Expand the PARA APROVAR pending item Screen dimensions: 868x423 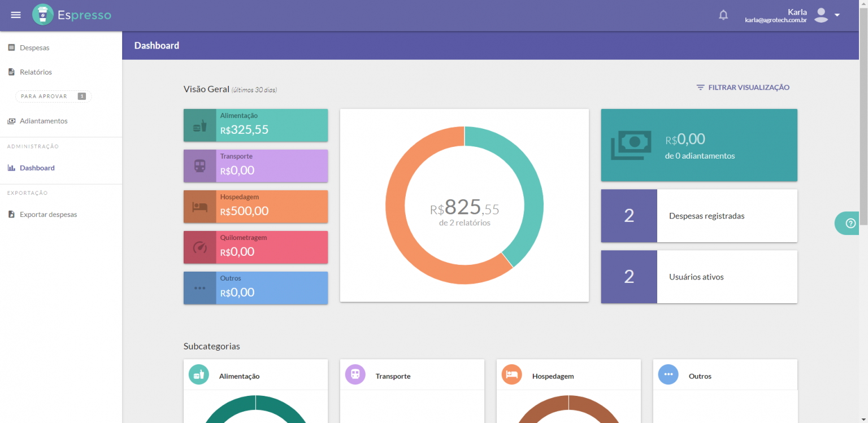(x=53, y=96)
